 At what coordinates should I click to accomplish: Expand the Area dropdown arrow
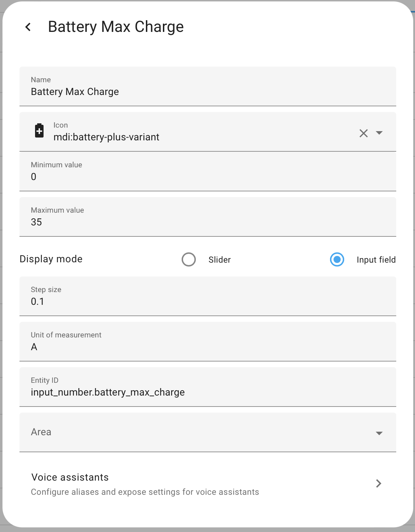379,433
